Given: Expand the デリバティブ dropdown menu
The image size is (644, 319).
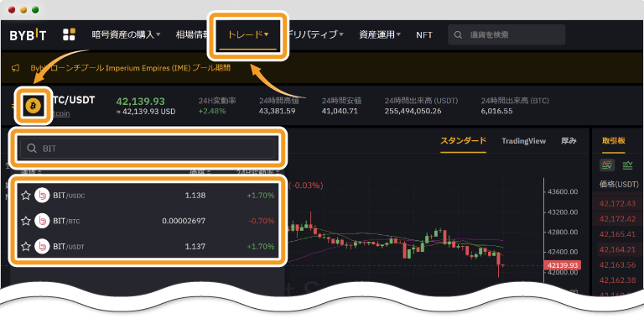Looking at the screenshot, I should 316,35.
